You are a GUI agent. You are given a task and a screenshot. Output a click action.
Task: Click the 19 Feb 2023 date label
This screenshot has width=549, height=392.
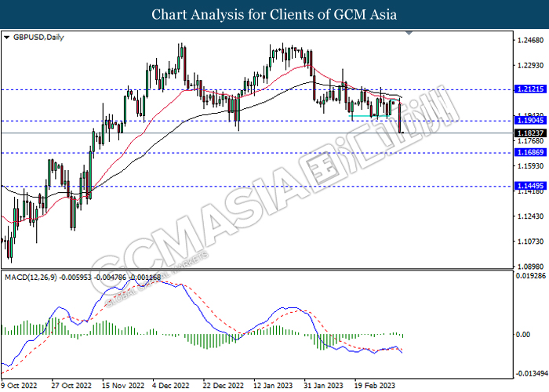[375, 386]
